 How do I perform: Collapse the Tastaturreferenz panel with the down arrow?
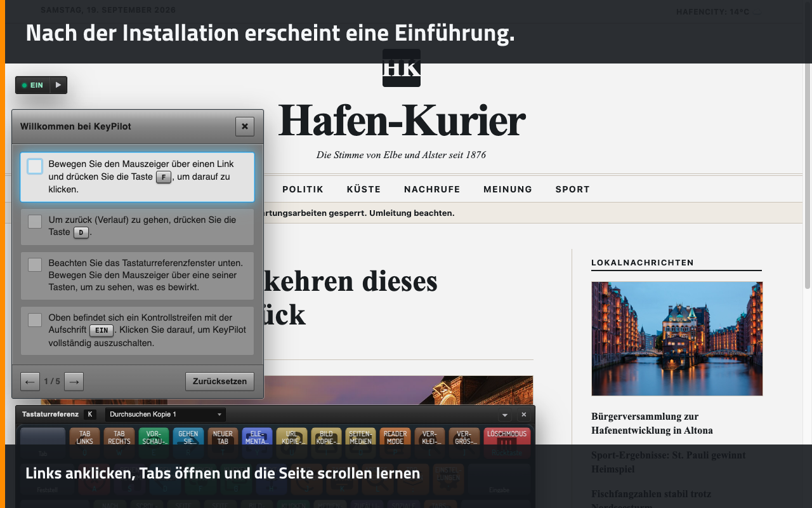click(505, 415)
